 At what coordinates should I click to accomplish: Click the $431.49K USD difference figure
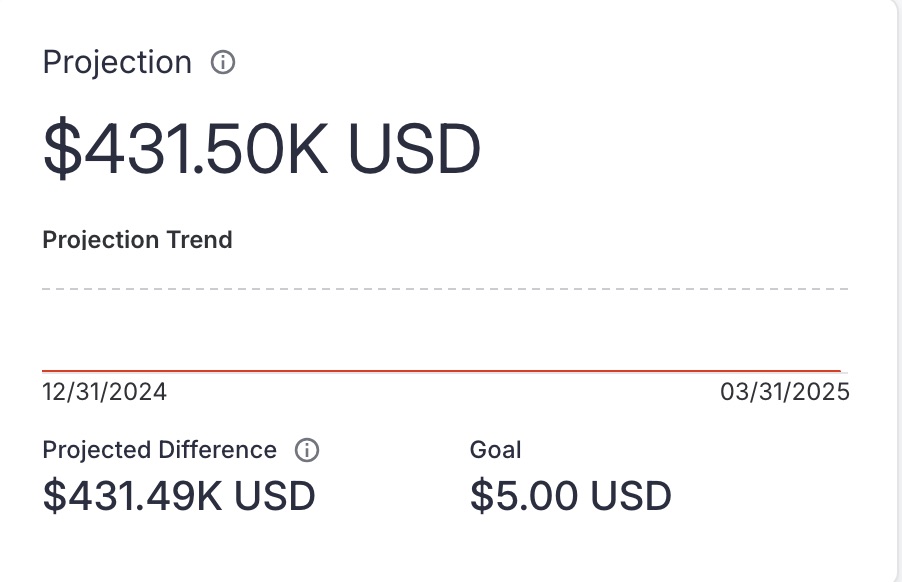(178, 495)
